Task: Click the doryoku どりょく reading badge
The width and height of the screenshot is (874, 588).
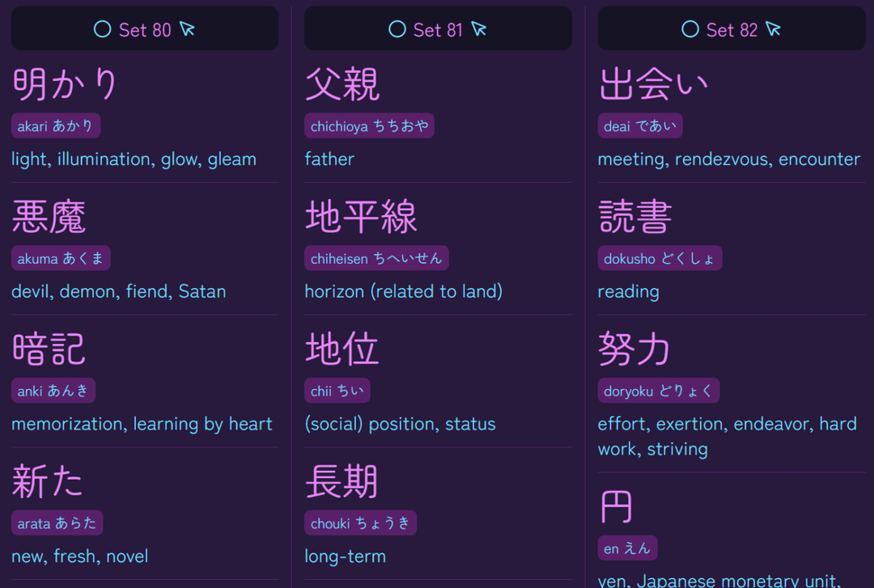Action: click(x=659, y=391)
